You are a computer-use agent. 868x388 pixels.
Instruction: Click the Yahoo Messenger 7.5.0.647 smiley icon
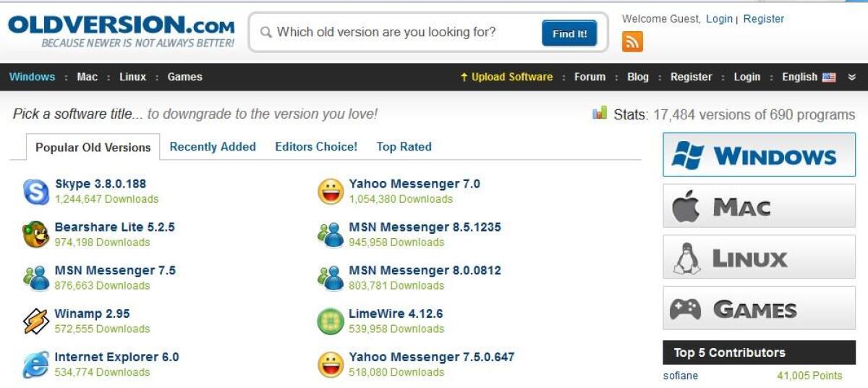(331, 365)
